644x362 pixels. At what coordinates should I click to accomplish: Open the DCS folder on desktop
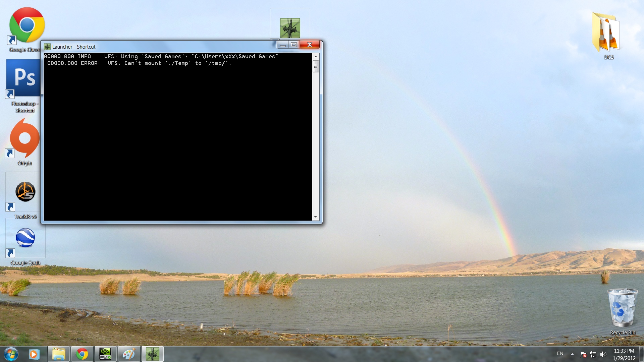(606, 32)
